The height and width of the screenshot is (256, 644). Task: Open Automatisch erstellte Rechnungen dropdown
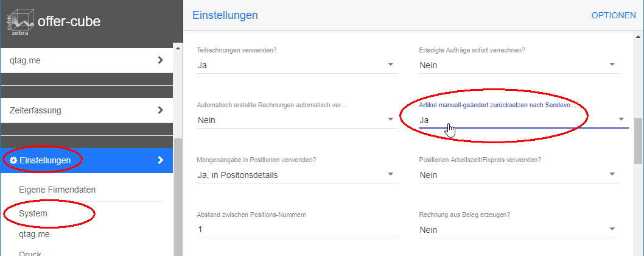(x=390, y=119)
